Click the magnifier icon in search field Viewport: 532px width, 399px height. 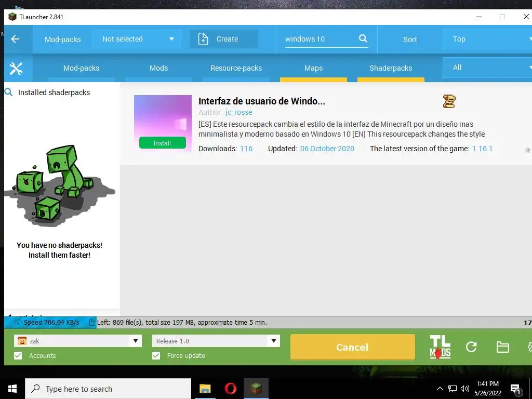click(x=363, y=38)
